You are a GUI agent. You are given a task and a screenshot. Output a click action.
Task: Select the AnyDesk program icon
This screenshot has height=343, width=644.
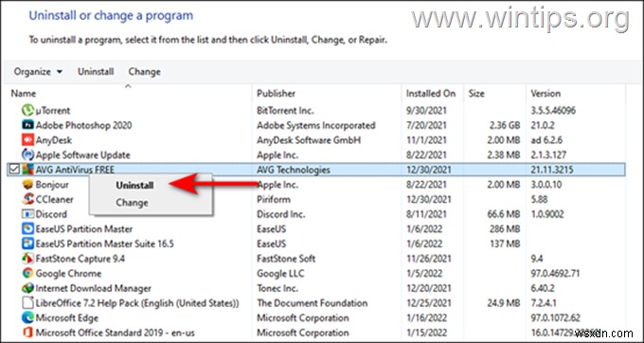(x=27, y=139)
